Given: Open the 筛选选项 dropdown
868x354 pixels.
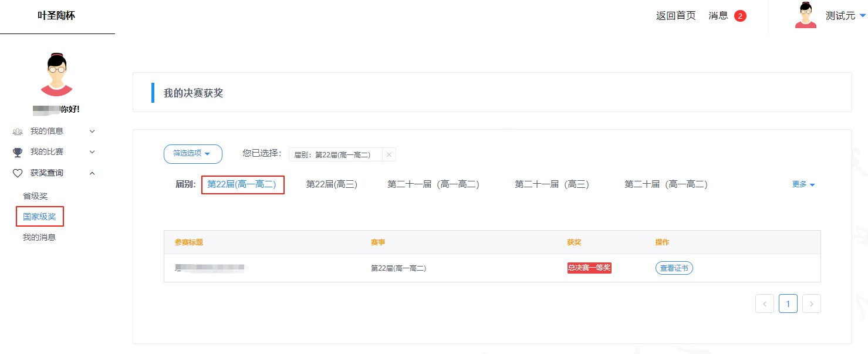Looking at the screenshot, I should click(x=192, y=153).
